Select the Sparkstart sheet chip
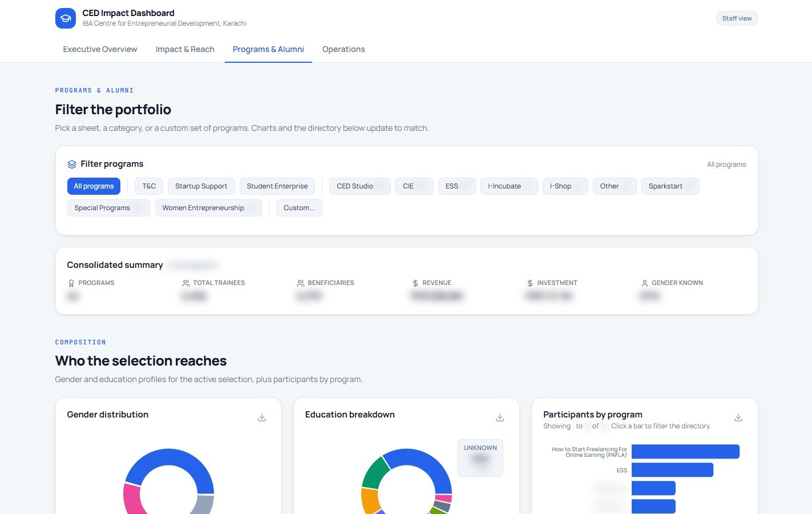 pos(670,186)
